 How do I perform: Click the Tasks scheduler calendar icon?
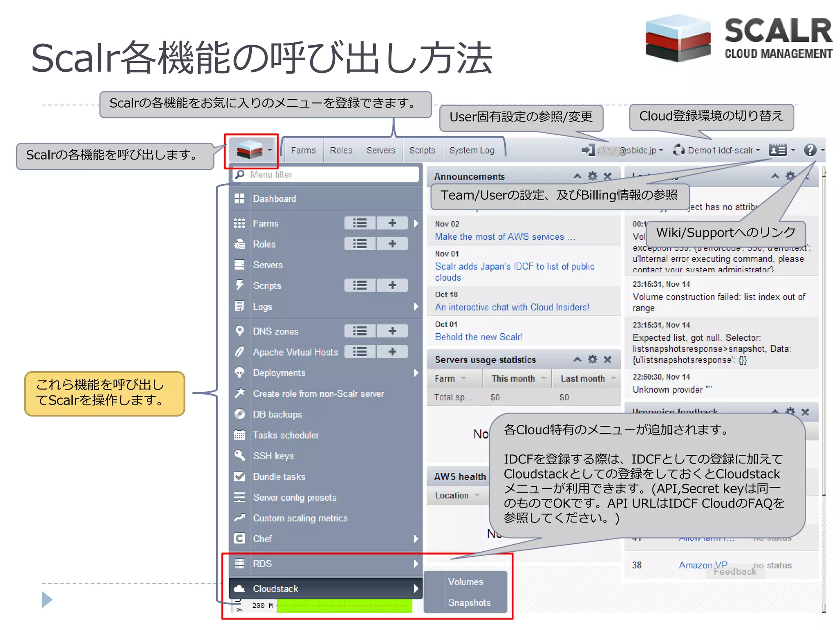click(240, 435)
